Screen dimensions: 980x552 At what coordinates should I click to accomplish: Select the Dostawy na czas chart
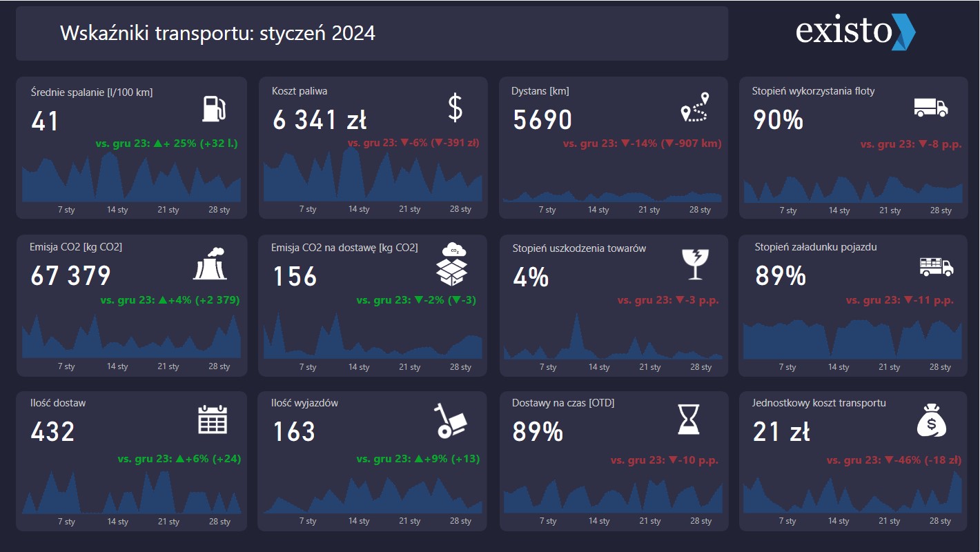612,496
